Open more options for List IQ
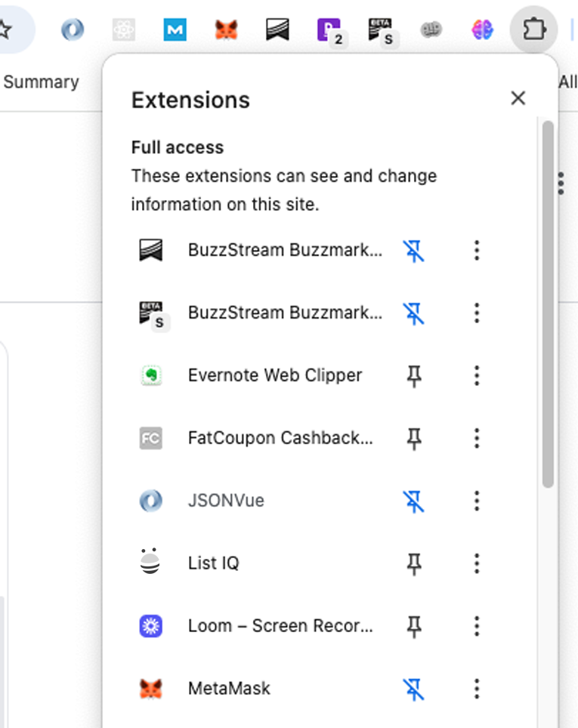 [477, 563]
